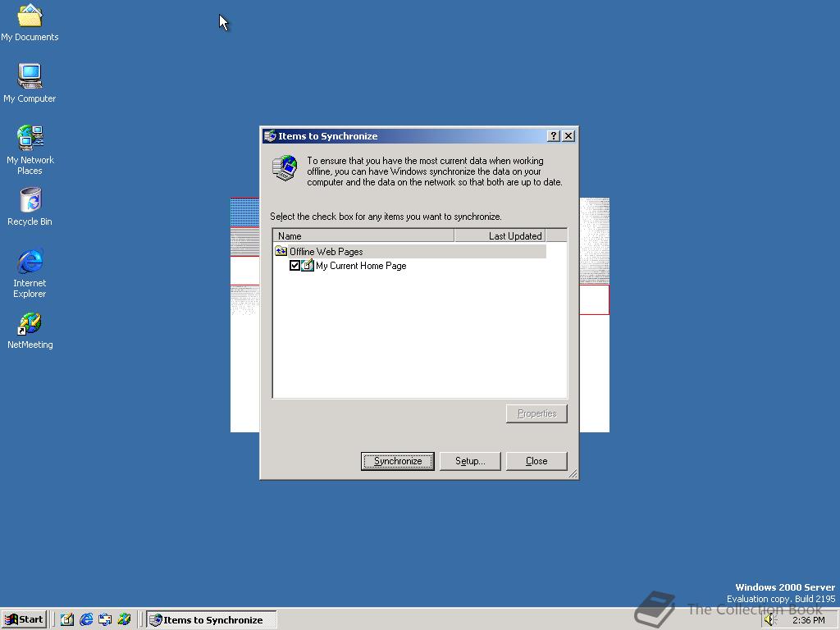Open the Setup... dialog
Image resolution: width=840 pixels, height=630 pixels.
470,461
